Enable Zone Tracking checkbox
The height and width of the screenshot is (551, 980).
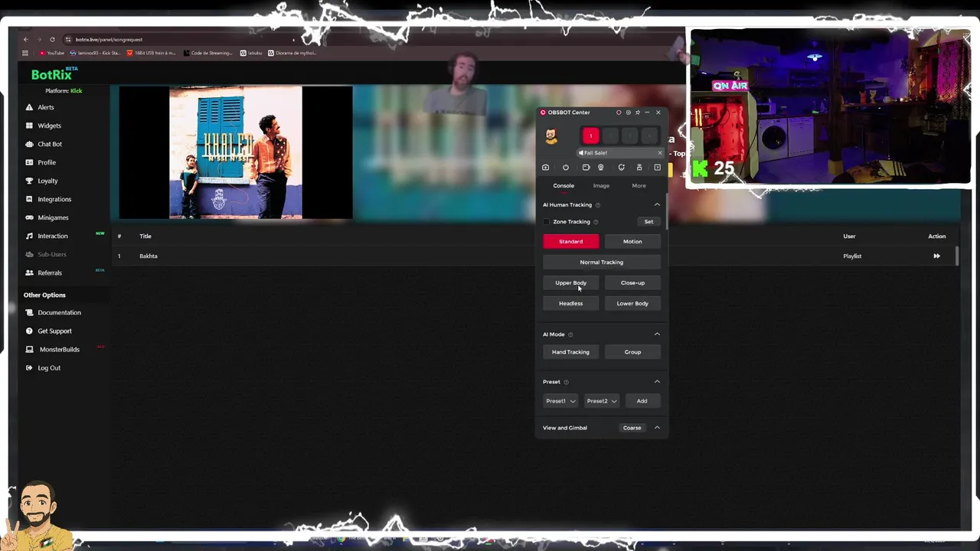click(547, 222)
